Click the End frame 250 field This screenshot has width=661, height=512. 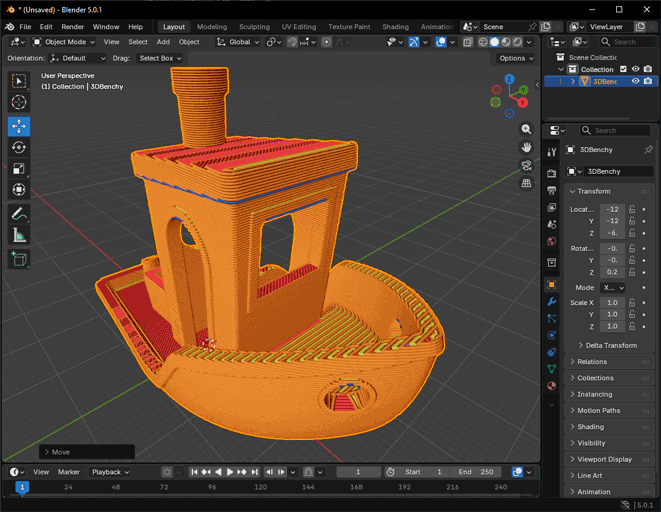pyautogui.click(x=476, y=472)
